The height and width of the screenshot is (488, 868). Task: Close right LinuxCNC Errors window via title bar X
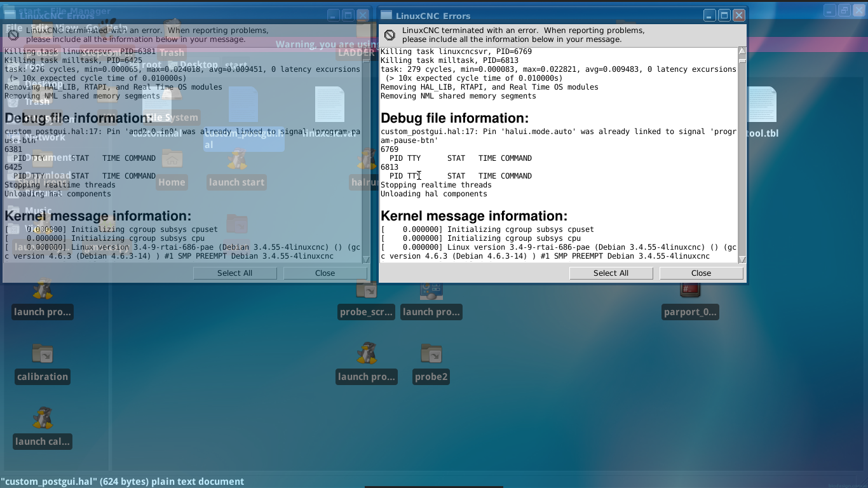pos(738,15)
